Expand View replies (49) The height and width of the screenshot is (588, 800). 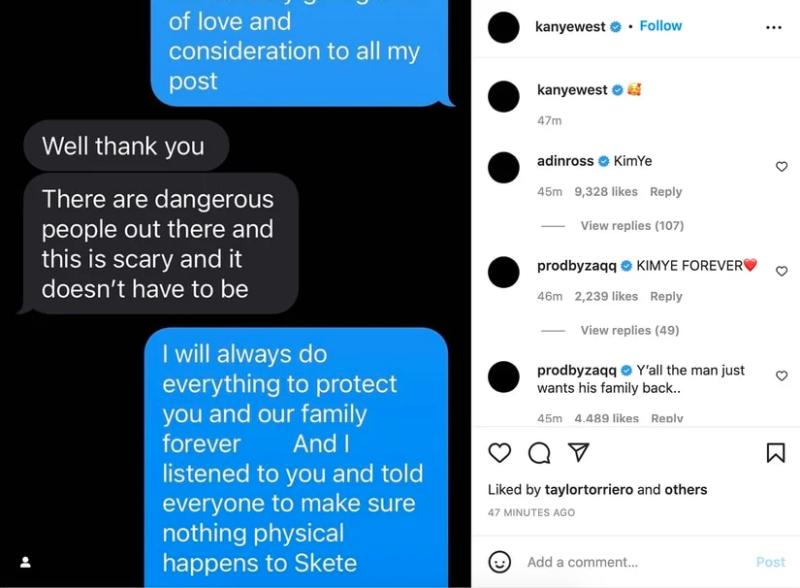(630, 330)
